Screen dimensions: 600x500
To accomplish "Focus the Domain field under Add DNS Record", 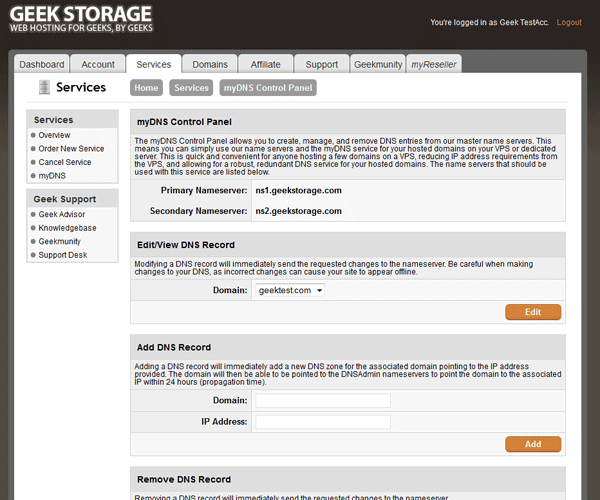I will [323, 401].
